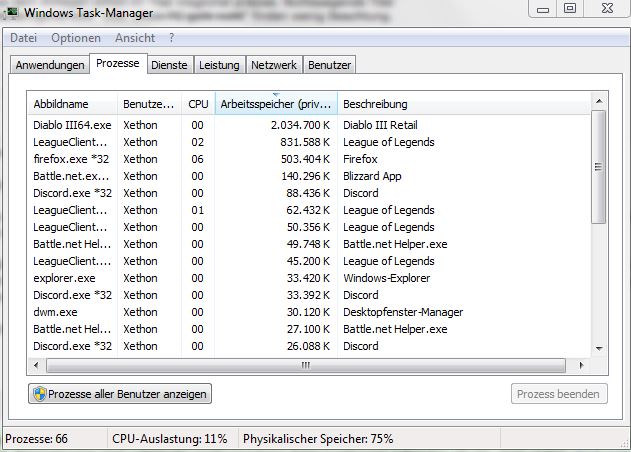Image resolution: width=631 pixels, height=452 pixels.
Task: Select the Prozesse tab
Action: pos(118,63)
